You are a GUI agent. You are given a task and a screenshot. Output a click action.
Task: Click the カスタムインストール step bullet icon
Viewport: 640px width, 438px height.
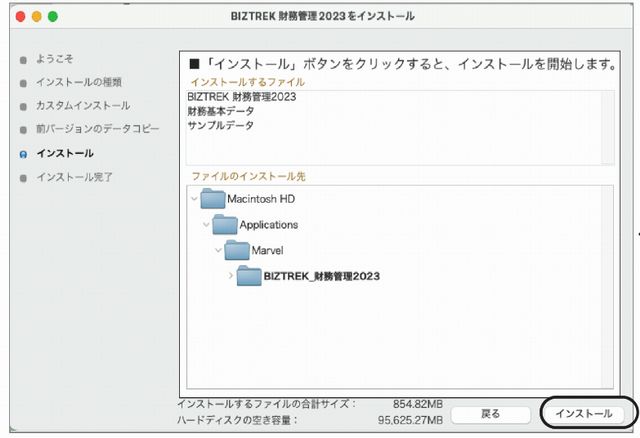coord(23,107)
